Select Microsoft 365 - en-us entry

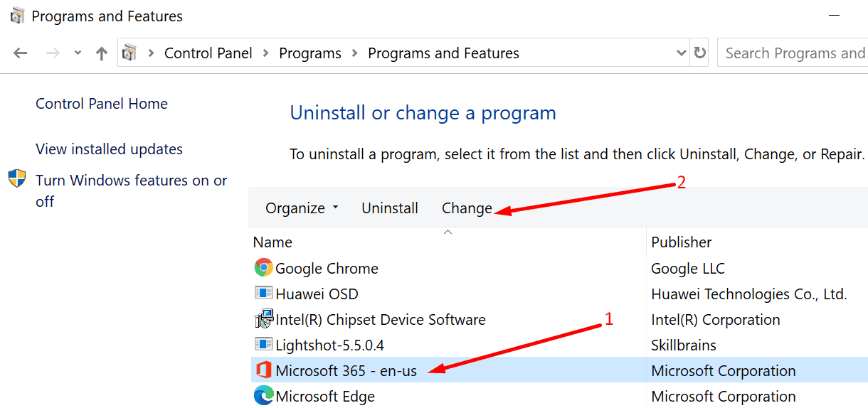click(x=346, y=371)
